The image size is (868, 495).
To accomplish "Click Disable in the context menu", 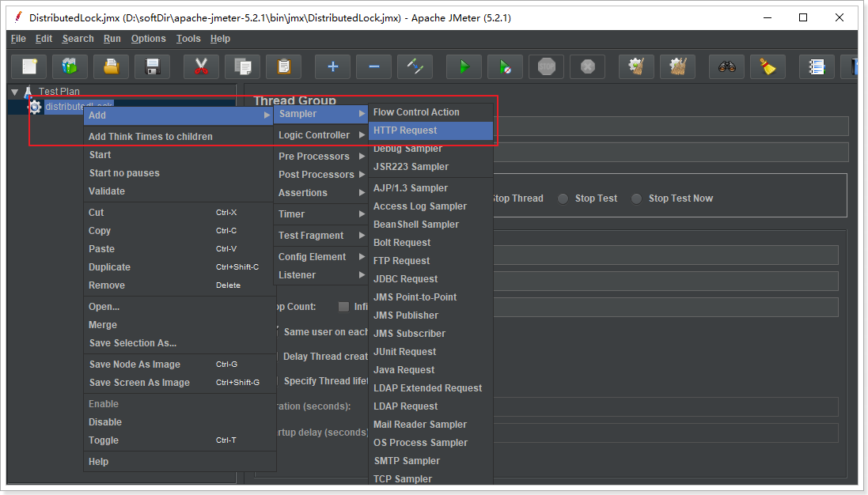I will pyautogui.click(x=178, y=422).
